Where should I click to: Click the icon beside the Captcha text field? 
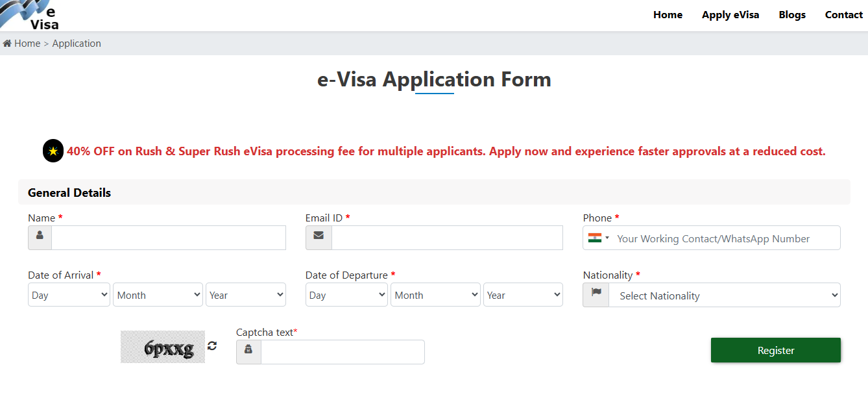pos(248,352)
